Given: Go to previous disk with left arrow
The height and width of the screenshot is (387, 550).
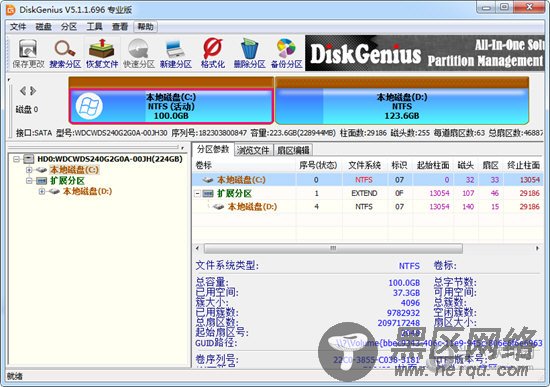Looking at the screenshot, I should 23,91.
